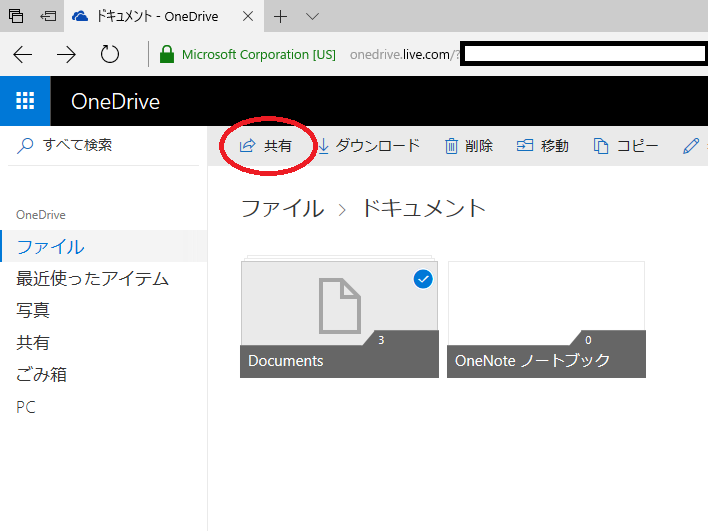The height and width of the screenshot is (531, 708).
Task: Show tab previews with chevron
Action: [x=312, y=17]
